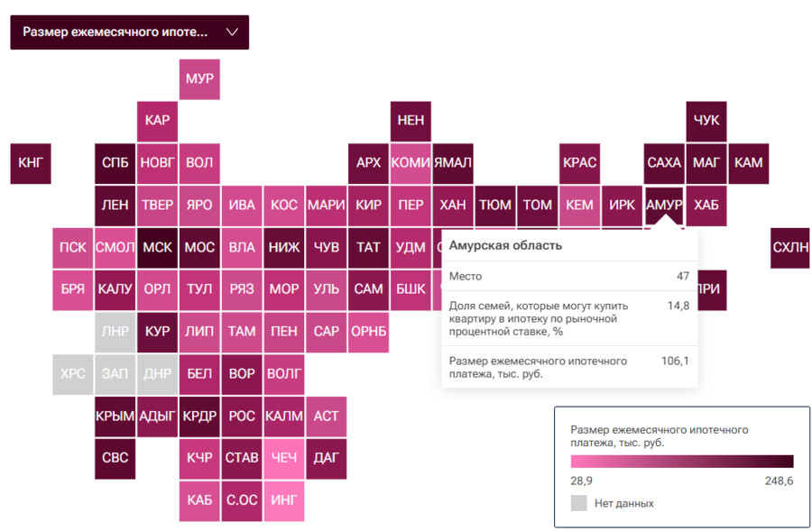Click the ЧЕЧ region tile
This screenshot has height=531, width=812.
283,458
